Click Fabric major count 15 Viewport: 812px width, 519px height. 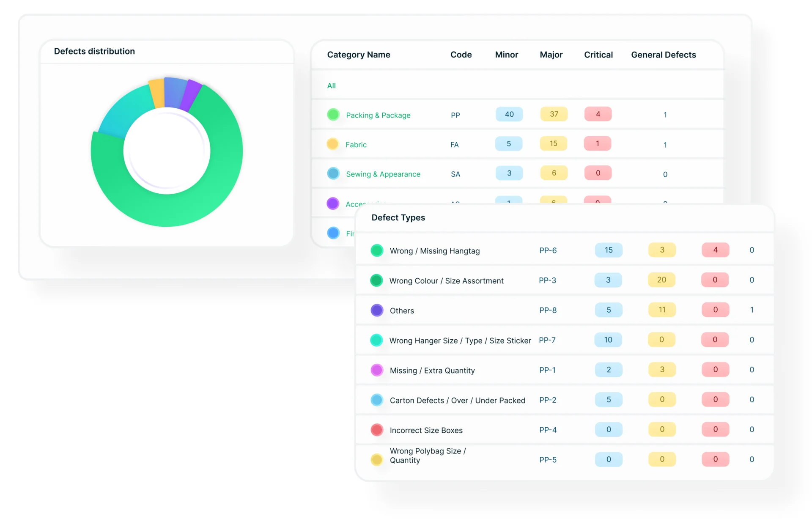tap(554, 144)
